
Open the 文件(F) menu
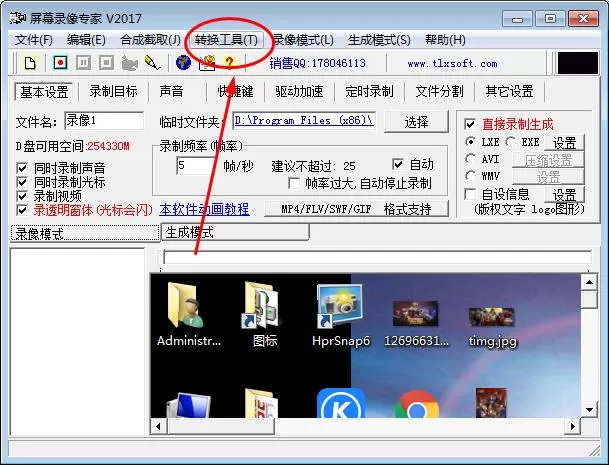tap(34, 40)
